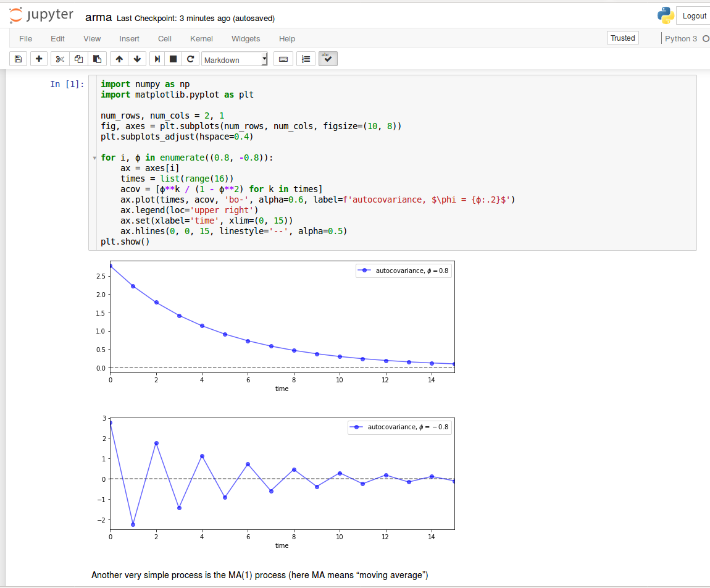Run the current cell icon
The height and width of the screenshot is (588, 710).
157,59
